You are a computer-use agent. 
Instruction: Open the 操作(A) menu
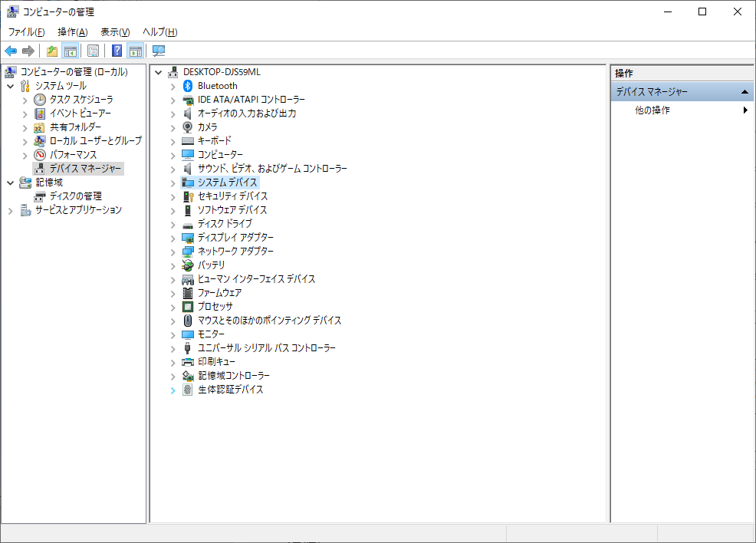pyautogui.click(x=72, y=31)
